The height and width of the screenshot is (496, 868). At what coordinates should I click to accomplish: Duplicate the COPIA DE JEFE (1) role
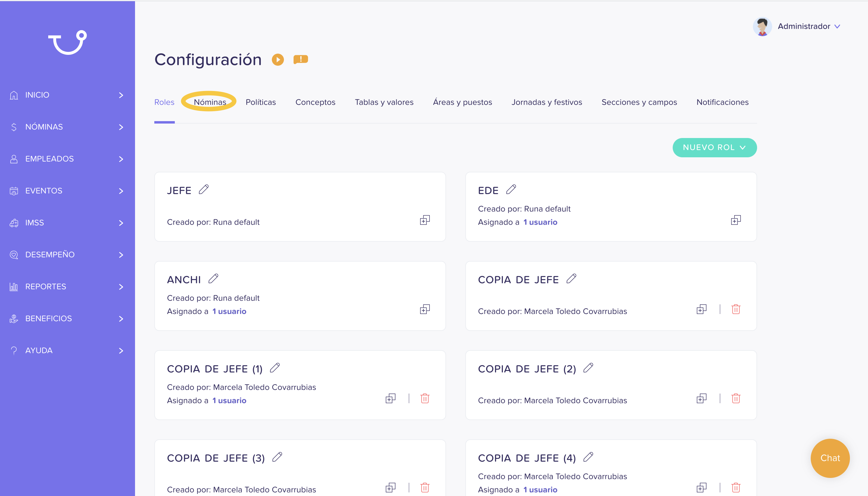(390, 398)
